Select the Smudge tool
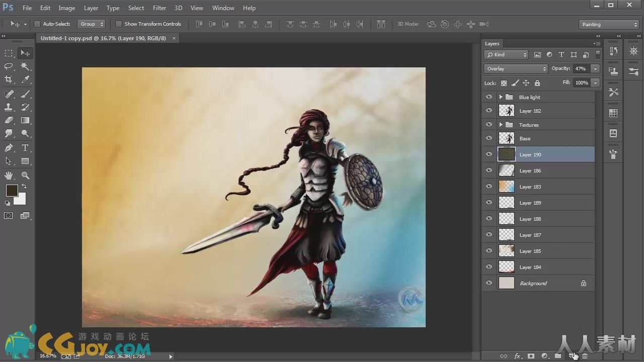Screen dimensions: 644x362 (9, 133)
